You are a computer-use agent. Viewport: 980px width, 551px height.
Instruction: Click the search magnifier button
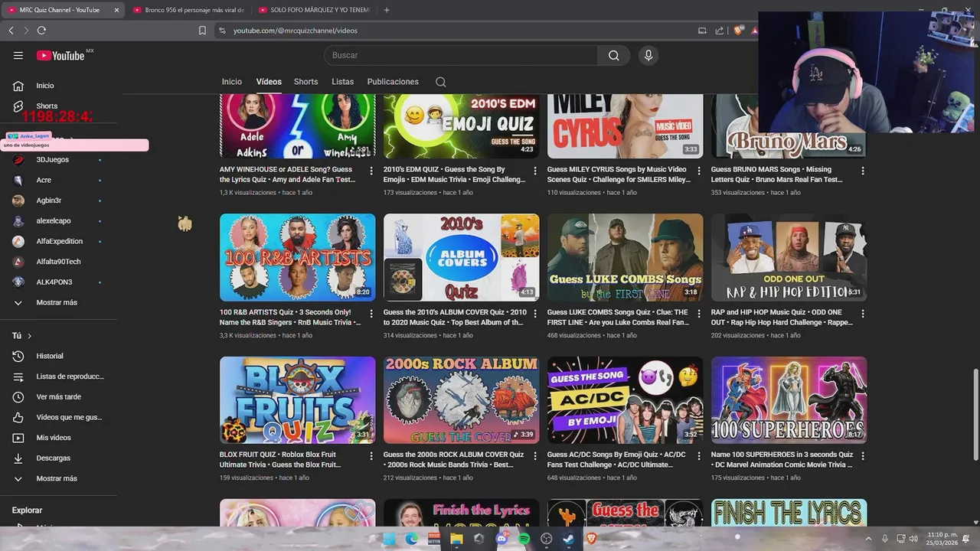[x=614, y=55]
